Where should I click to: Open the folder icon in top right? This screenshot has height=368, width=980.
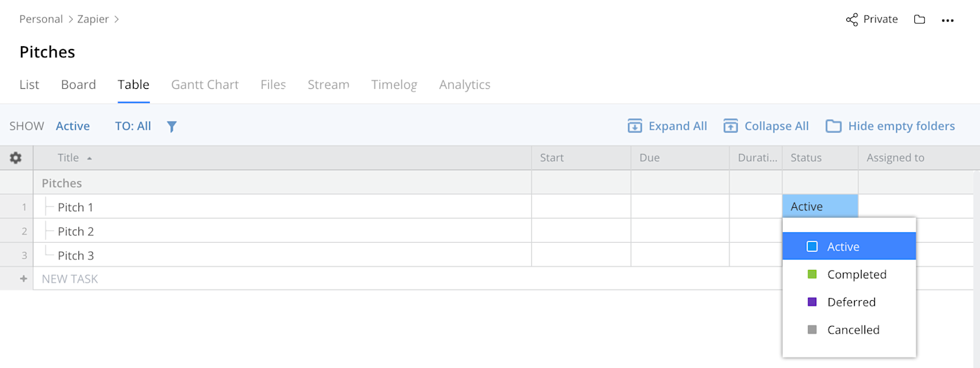click(x=920, y=20)
